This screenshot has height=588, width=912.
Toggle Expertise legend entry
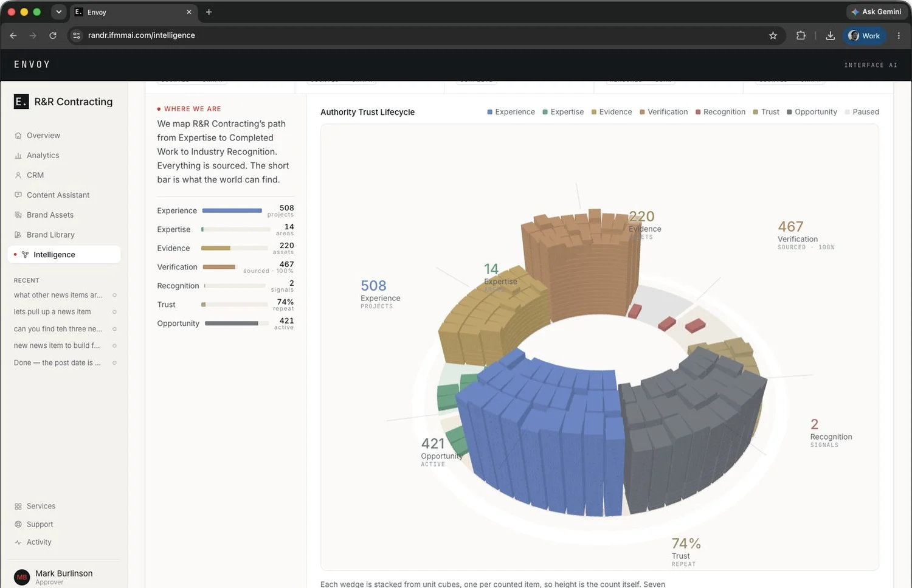[x=563, y=112]
